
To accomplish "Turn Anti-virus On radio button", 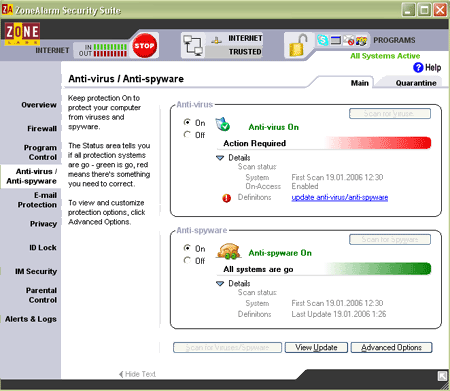I will pos(187,122).
